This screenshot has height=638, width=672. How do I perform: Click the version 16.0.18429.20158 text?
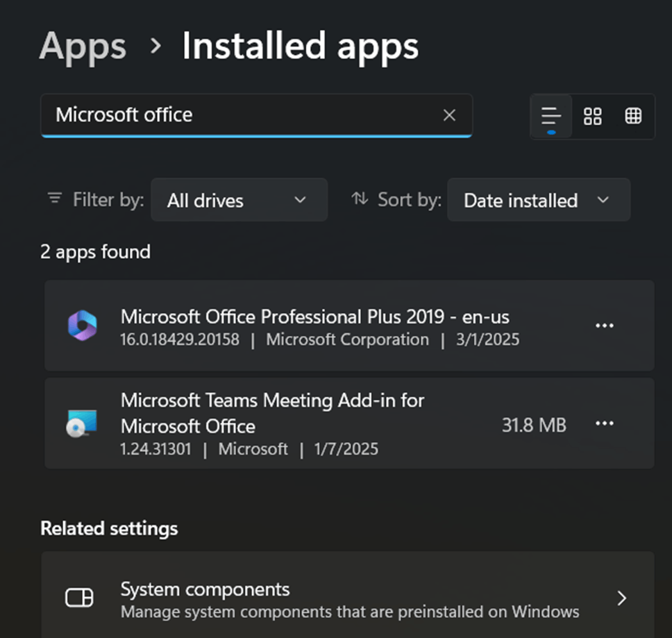(180, 339)
